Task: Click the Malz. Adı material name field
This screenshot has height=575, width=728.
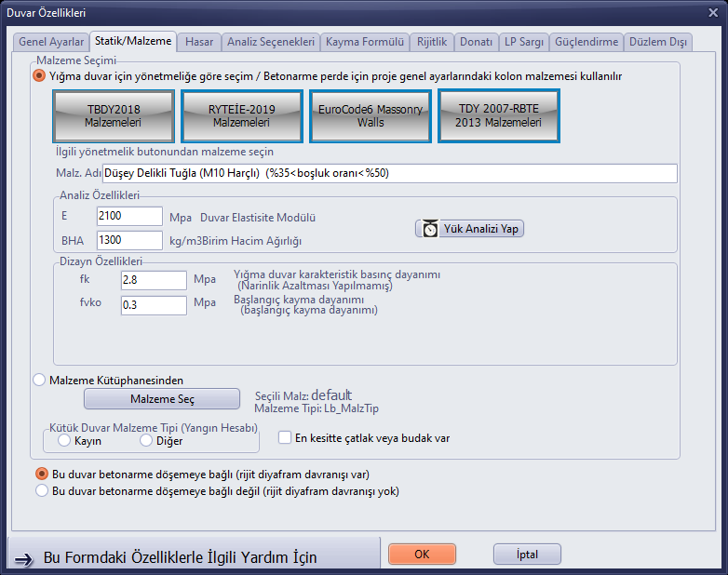Action: [x=389, y=173]
